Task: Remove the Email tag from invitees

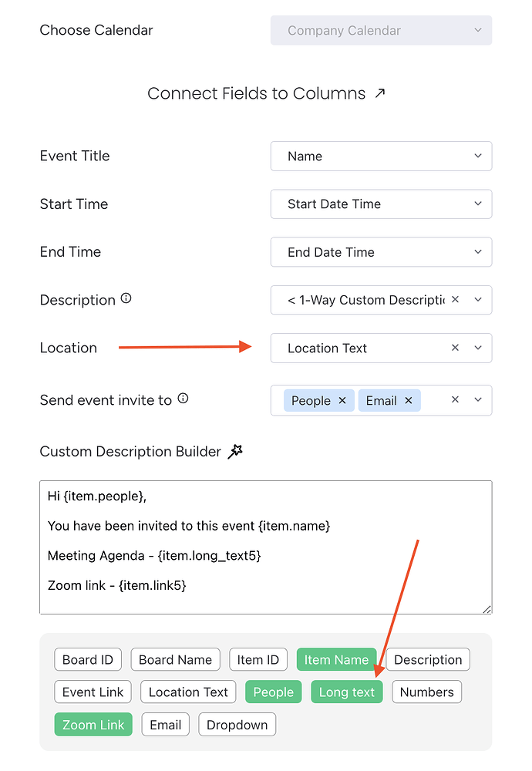Action: click(409, 400)
